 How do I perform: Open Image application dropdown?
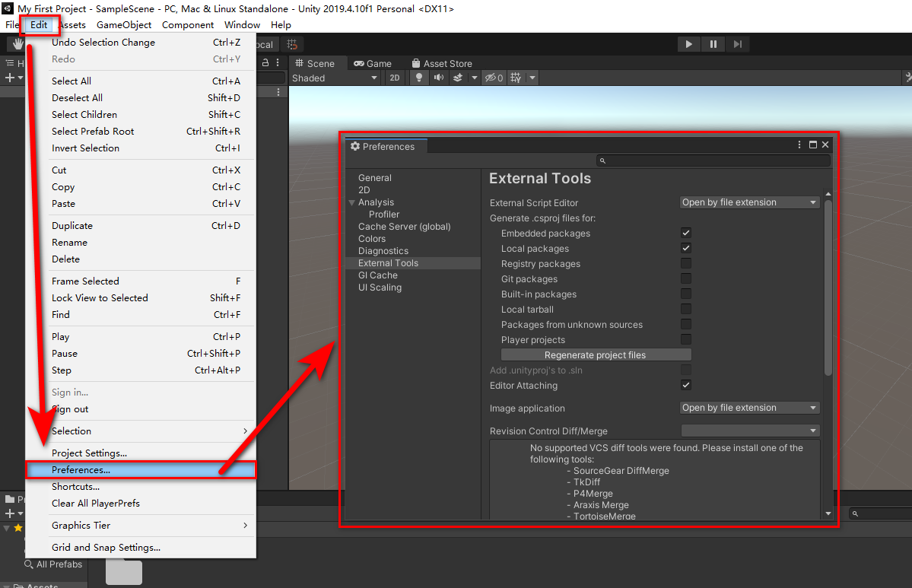(x=750, y=408)
